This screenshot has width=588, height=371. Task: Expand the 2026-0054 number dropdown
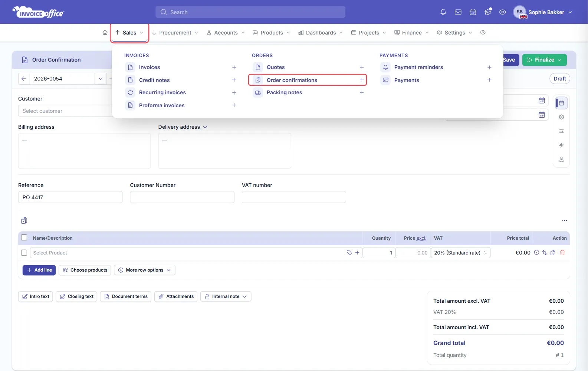click(x=100, y=79)
